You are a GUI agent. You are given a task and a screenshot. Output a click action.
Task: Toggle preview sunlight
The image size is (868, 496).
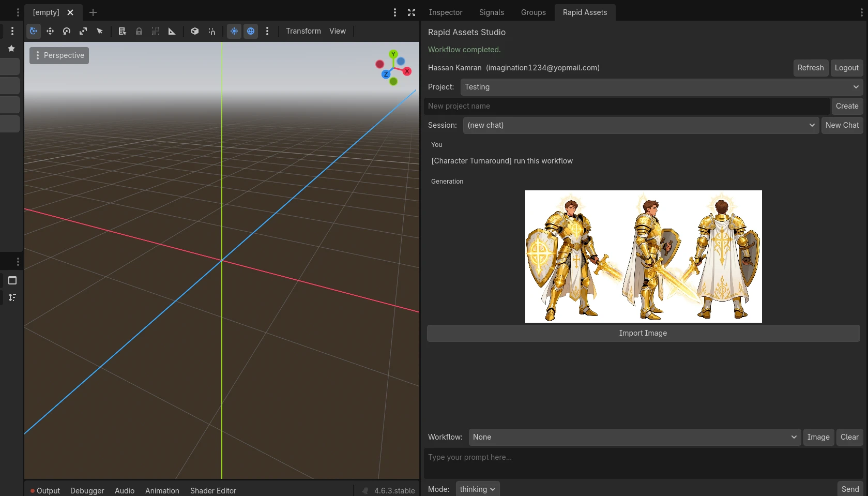point(234,31)
